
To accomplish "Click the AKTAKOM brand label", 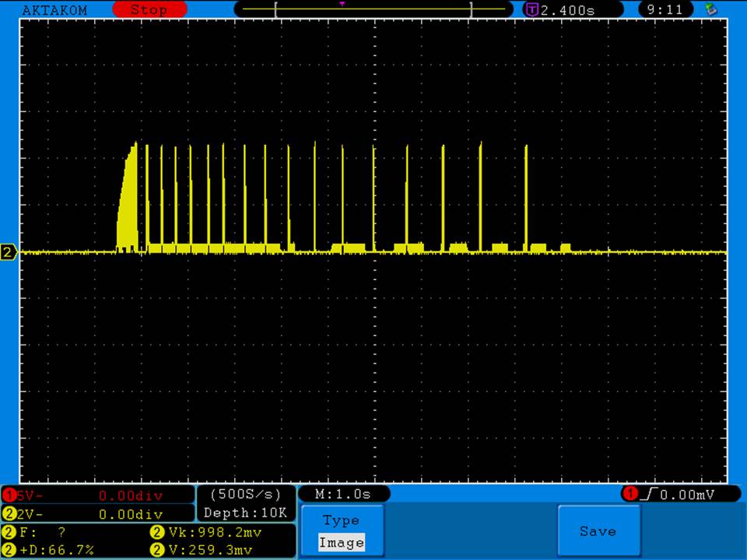I will (x=54, y=10).
